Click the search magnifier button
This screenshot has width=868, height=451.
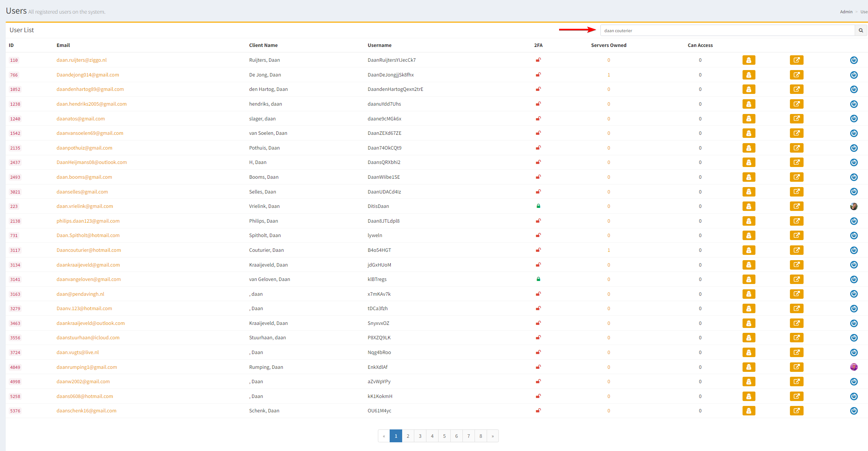point(861,30)
